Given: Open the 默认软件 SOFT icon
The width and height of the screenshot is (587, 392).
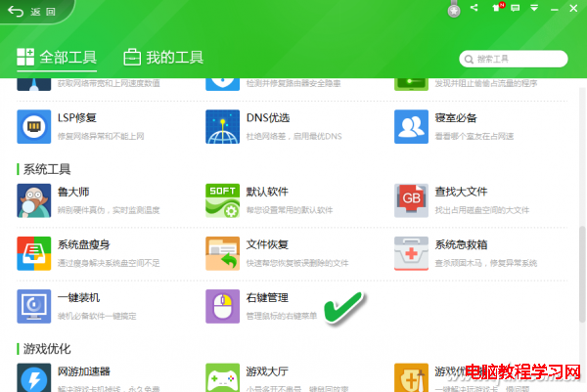Looking at the screenshot, I should pos(222,200).
